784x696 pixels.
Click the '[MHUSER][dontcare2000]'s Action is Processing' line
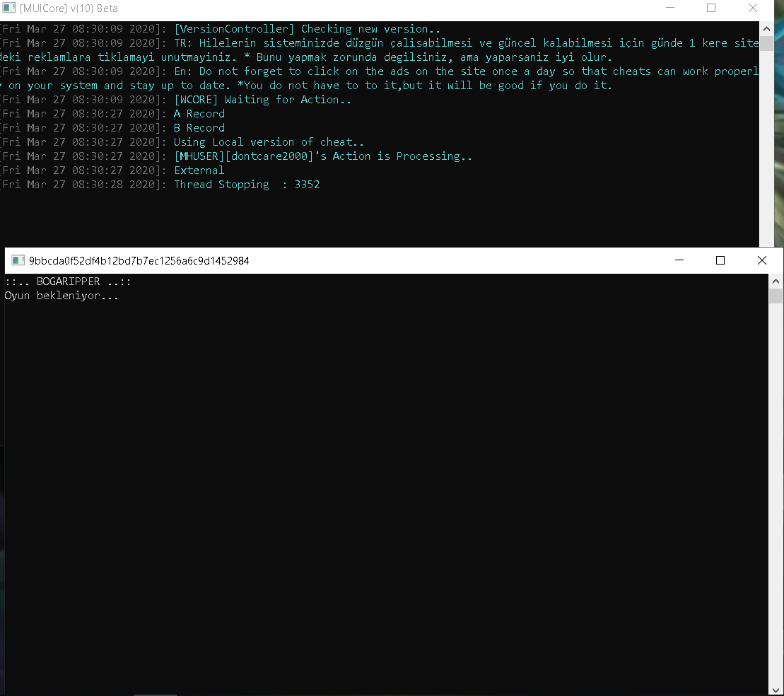click(x=323, y=156)
